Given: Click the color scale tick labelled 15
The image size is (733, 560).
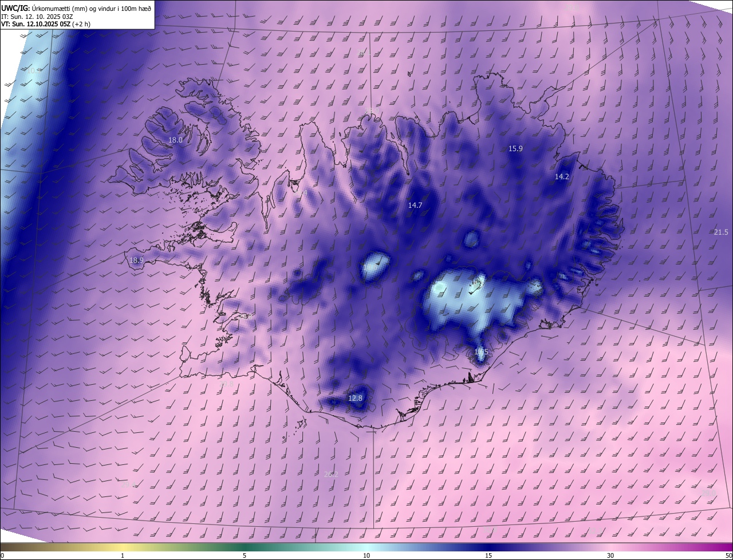Looking at the screenshot, I should click(488, 555).
